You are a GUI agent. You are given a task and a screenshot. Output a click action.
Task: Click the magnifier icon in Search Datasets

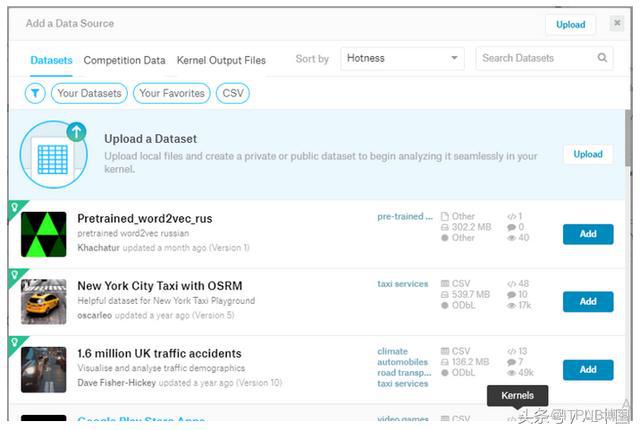tap(602, 58)
